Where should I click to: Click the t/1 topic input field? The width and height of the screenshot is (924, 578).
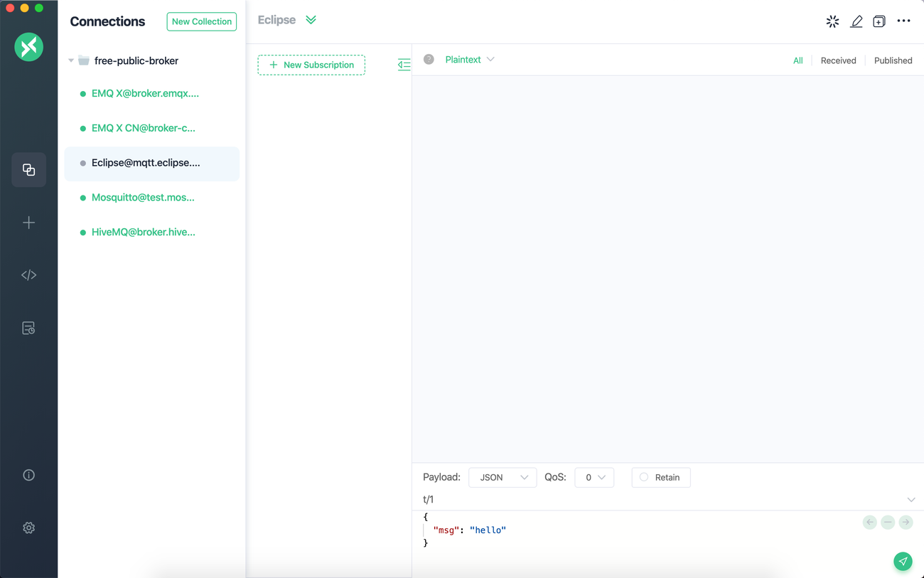[661, 500]
